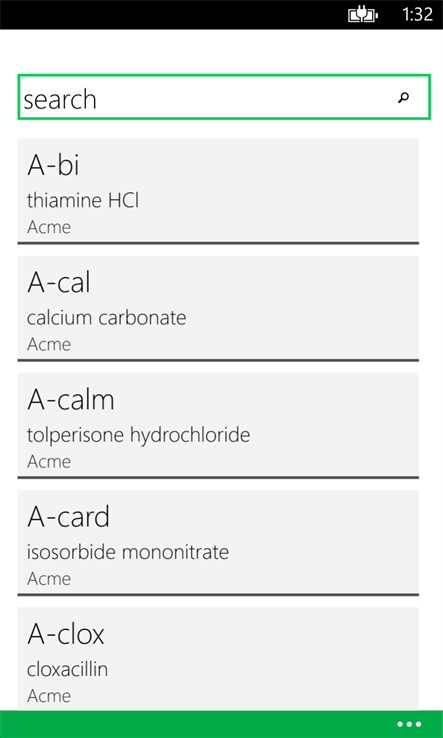
Task: Focus the search text field
Action: [x=224, y=97]
